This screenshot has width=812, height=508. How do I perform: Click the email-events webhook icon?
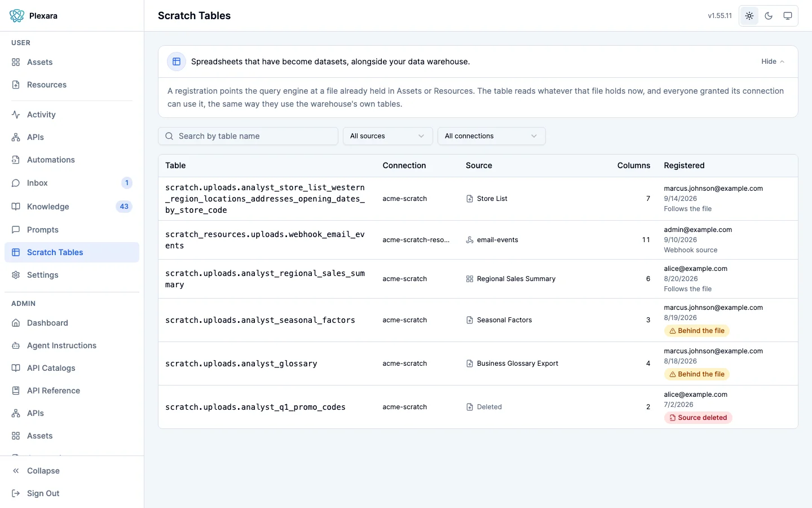coord(470,240)
